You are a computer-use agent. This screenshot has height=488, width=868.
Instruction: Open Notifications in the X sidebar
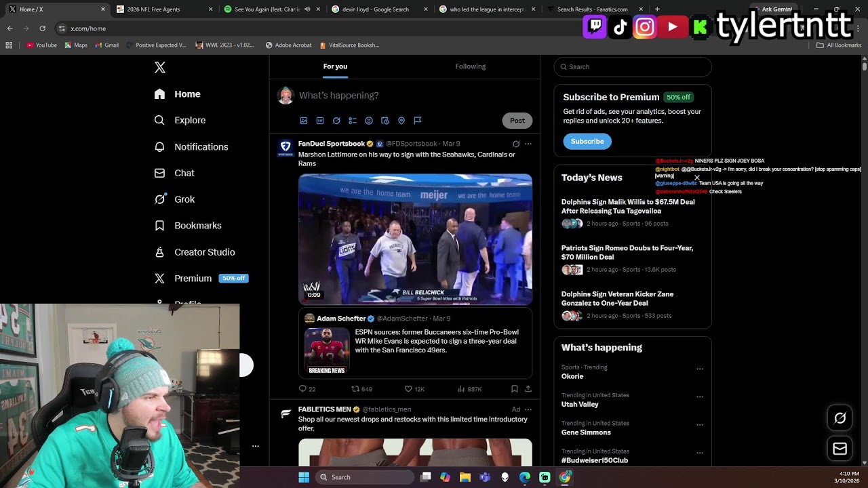[191, 146]
